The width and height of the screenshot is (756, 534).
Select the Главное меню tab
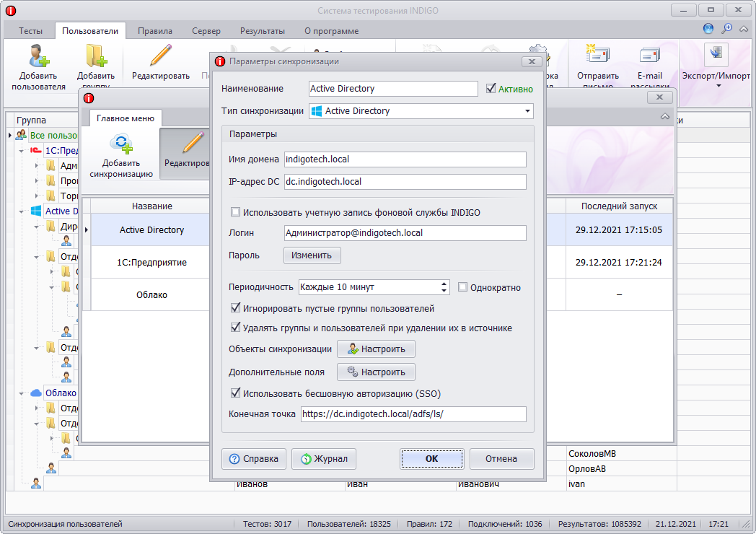coord(126,118)
